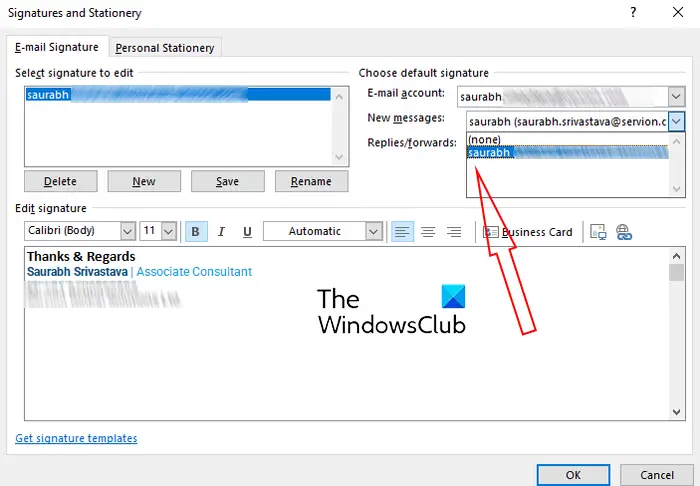Image resolution: width=700 pixels, height=486 pixels.
Task: Open the help question mark
Action: [633, 12]
